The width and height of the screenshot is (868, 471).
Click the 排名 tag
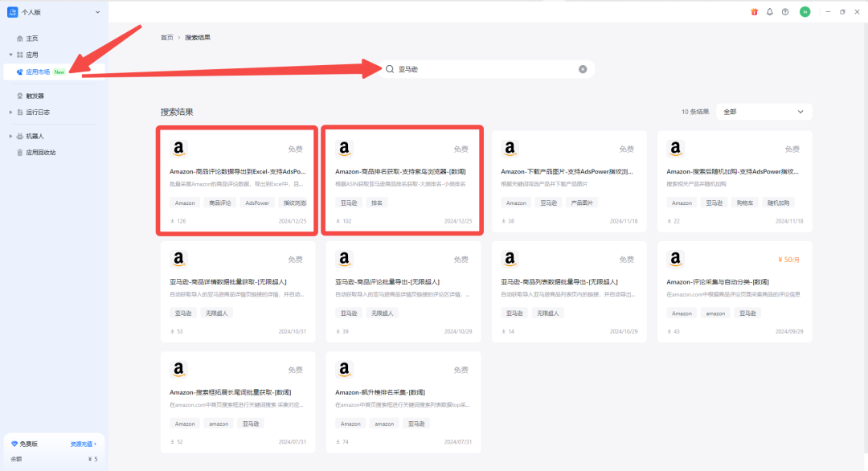pyautogui.click(x=377, y=203)
